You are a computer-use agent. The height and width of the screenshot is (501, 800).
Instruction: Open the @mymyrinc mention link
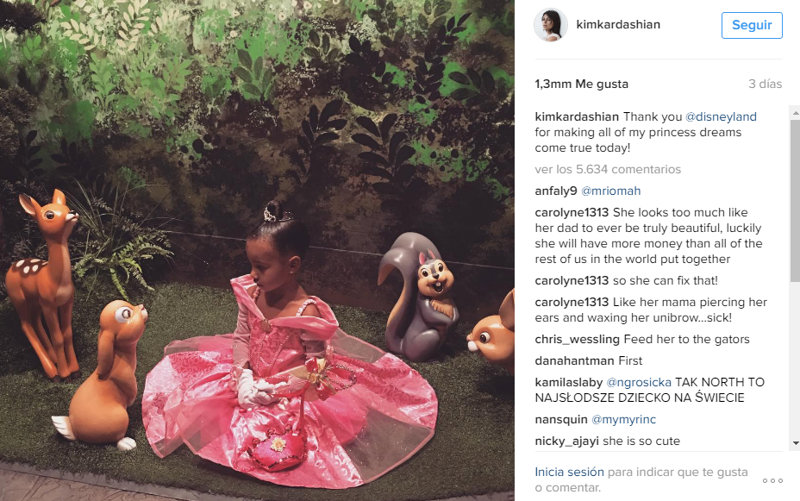(623, 419)
